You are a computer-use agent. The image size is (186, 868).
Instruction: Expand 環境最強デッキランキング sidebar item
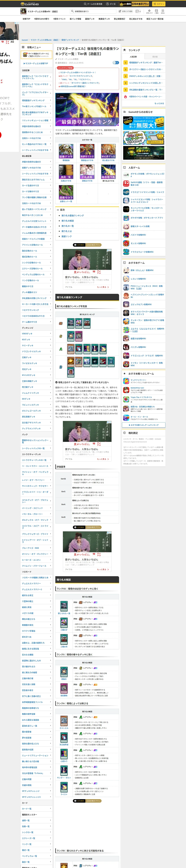(37, 100)
